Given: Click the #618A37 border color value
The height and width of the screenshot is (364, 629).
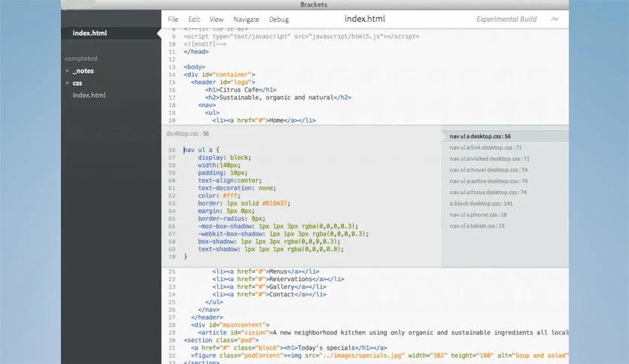Looking at the screenshot, I should pos(275,203).
